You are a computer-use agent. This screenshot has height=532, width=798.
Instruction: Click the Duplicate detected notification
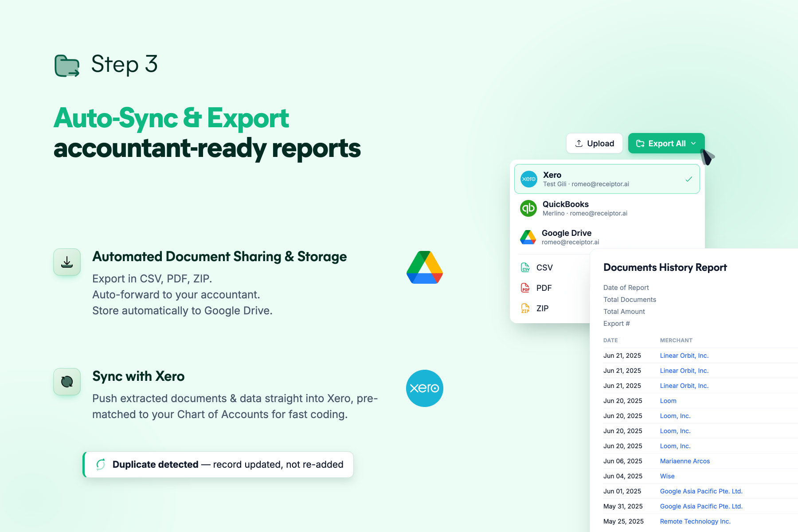pos(218,465)
